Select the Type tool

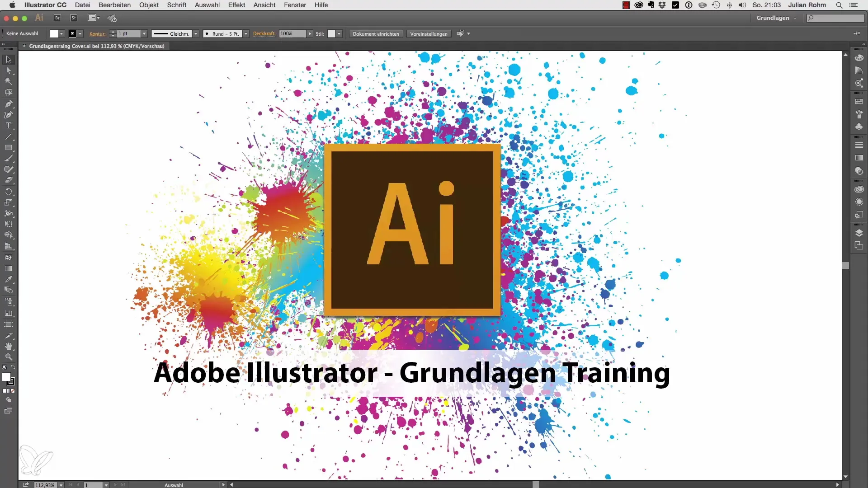(x=8, y=126)
